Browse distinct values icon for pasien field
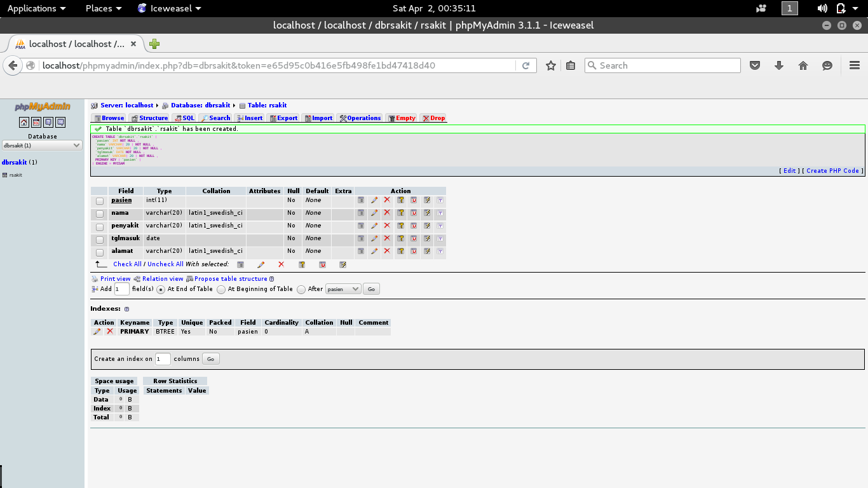The image size is (868, 488). 361,200
